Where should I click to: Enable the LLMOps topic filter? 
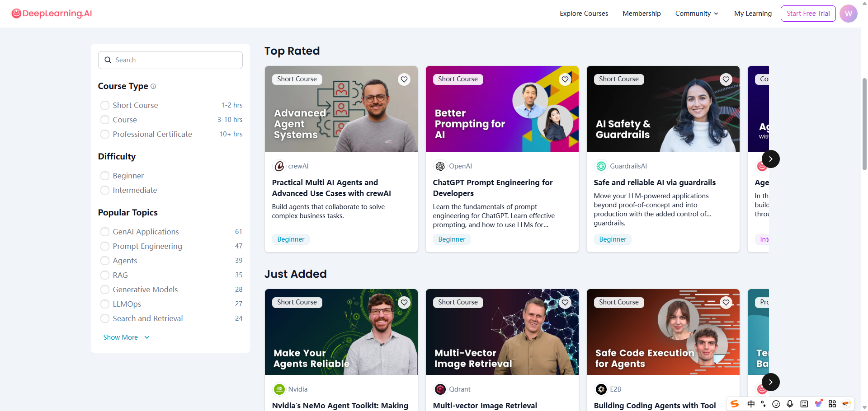pos(105,304)
